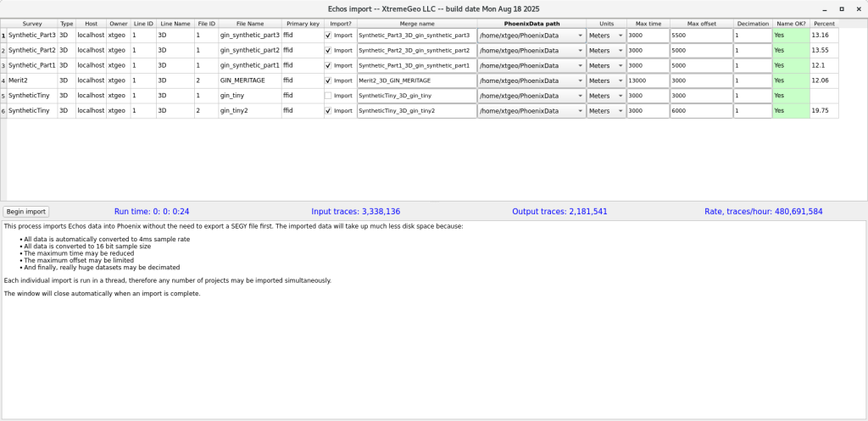Image resolution: width=868 pixels, height=421 pixels.
Task: Open PhoenixData path dropdown for Synthetic_Part1
Action: [x=531, y=65]
